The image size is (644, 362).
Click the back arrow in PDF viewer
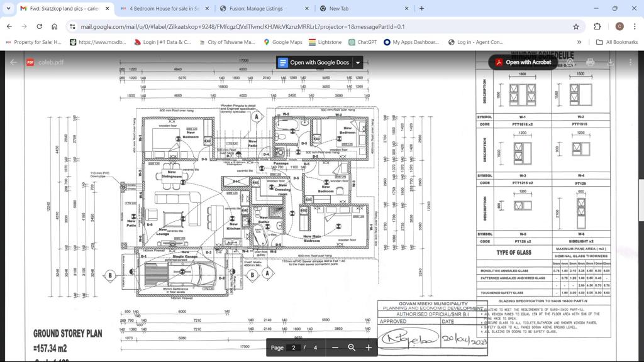(x=13, y=62)
